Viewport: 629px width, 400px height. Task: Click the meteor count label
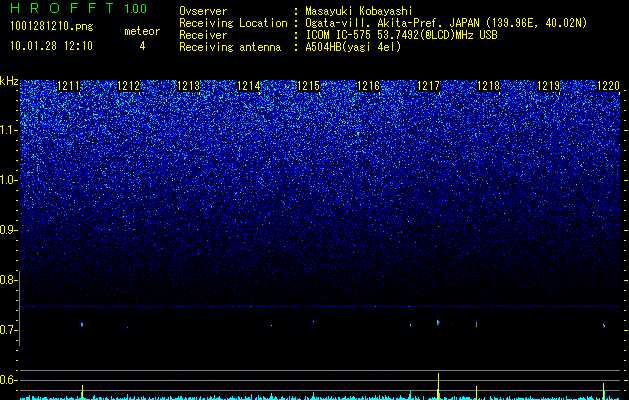142,31
